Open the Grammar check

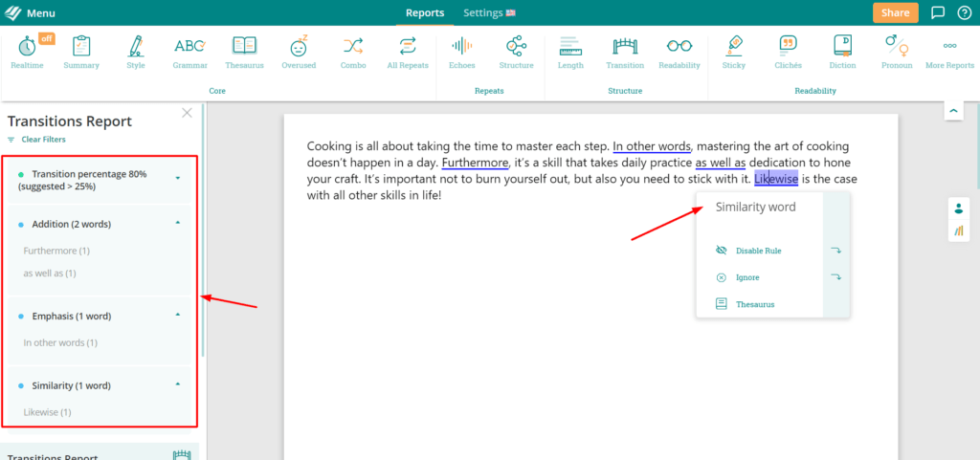tap(189, 52)
